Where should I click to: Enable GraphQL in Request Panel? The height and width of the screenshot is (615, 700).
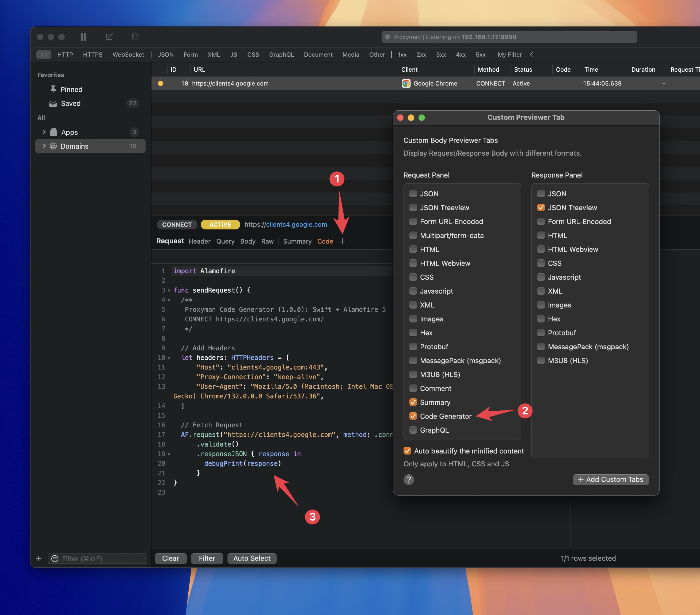coord(413,430)
